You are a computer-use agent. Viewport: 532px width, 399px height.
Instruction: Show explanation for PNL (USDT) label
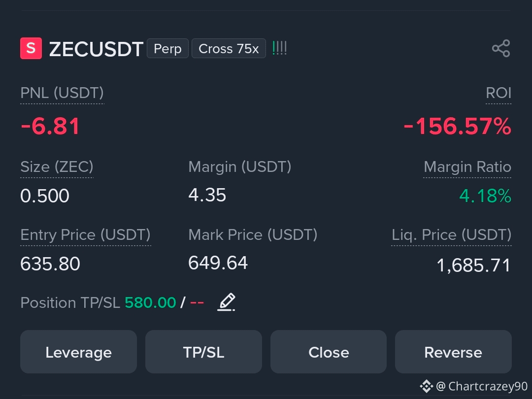click(x=62, y=93)
